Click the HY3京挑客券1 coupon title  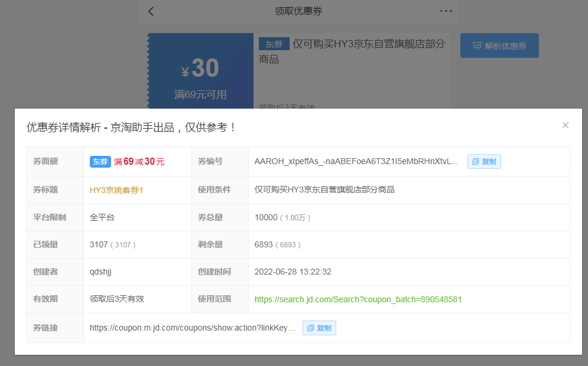tap(116, 190)
